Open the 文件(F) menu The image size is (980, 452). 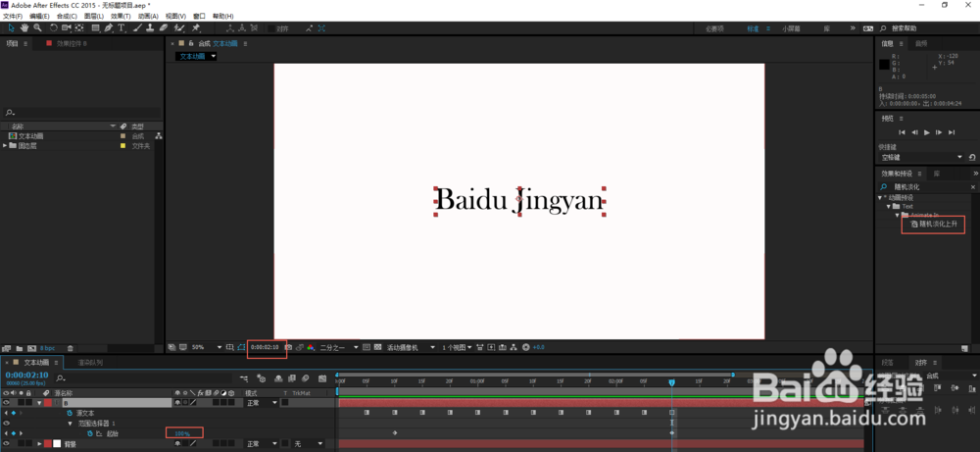pyautogui.click(x=13, y=16)
